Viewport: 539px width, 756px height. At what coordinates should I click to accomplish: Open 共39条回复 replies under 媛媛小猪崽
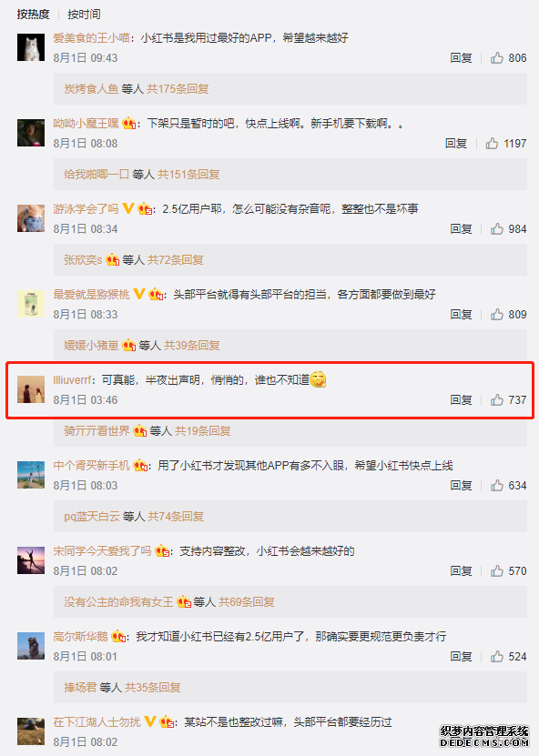(x=192, y=345)
